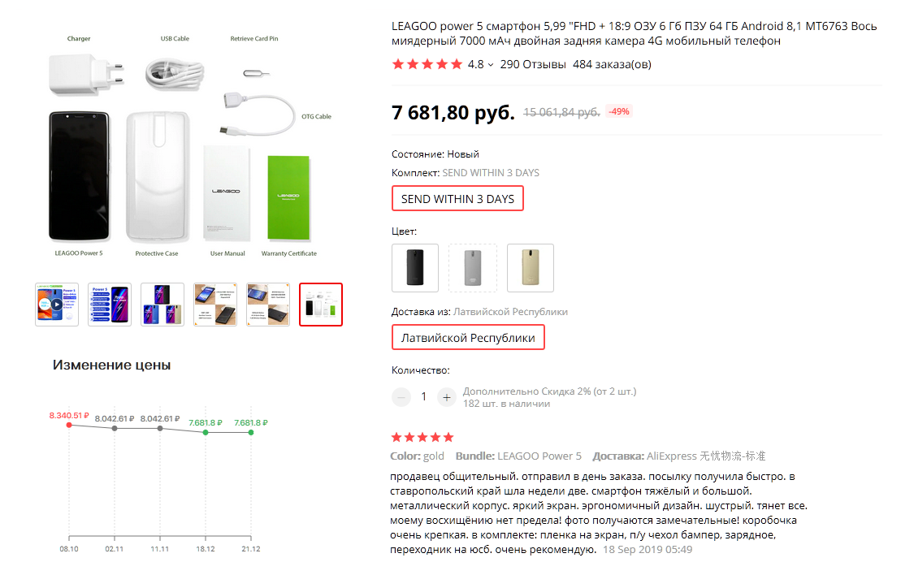This screenshot has width=901, height=588.
Task: View the fifth gallery thumbnail image
Action: (268, 305)
